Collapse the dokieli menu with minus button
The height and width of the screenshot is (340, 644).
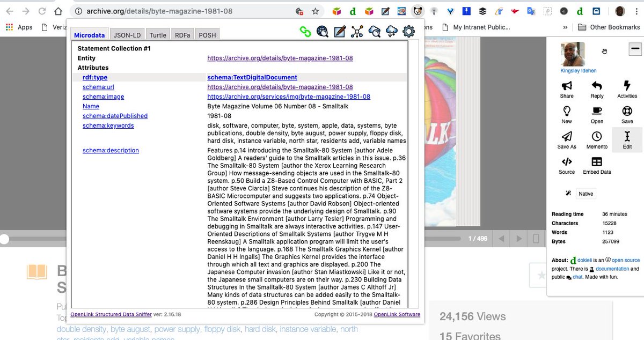coord(635,49)
